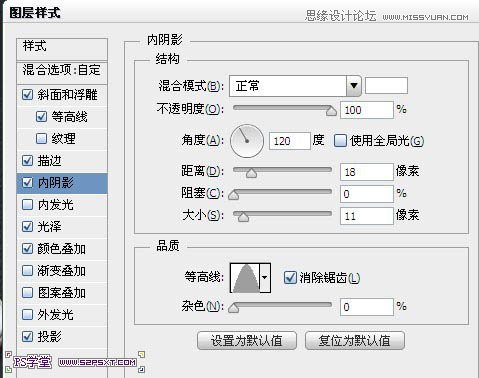Uncheck the 斜面和浮雕 checkbox
Viewport: 479px width, 378px height.
click(27, 95)
